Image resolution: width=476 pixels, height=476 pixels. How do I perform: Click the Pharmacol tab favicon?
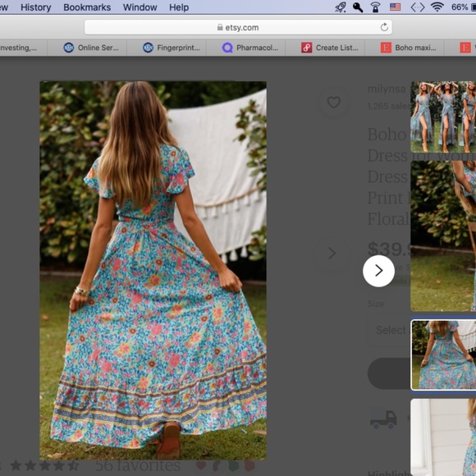click(227, 48)
